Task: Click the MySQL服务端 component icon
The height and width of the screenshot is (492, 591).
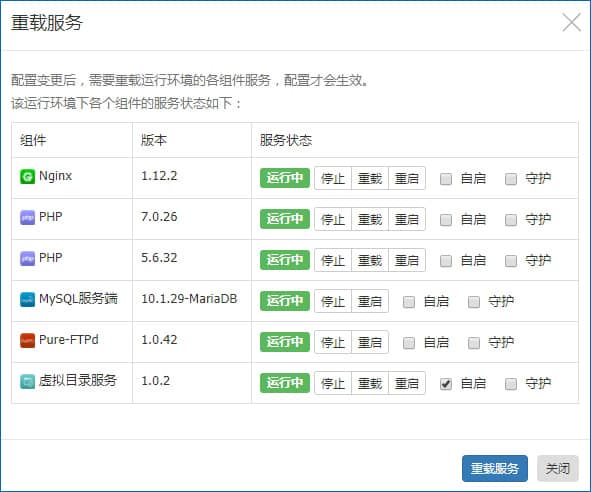Action: [27, 300]
